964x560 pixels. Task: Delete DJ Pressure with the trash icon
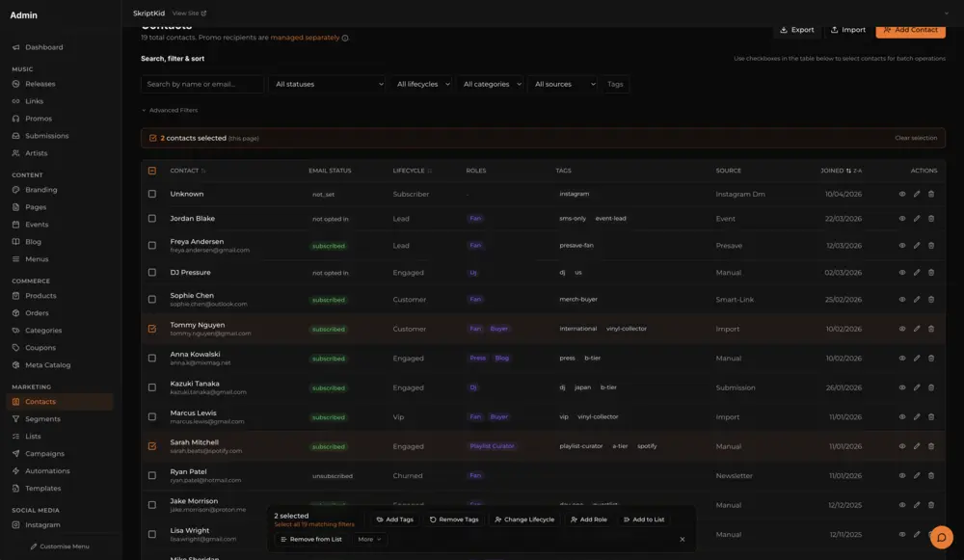930,273
